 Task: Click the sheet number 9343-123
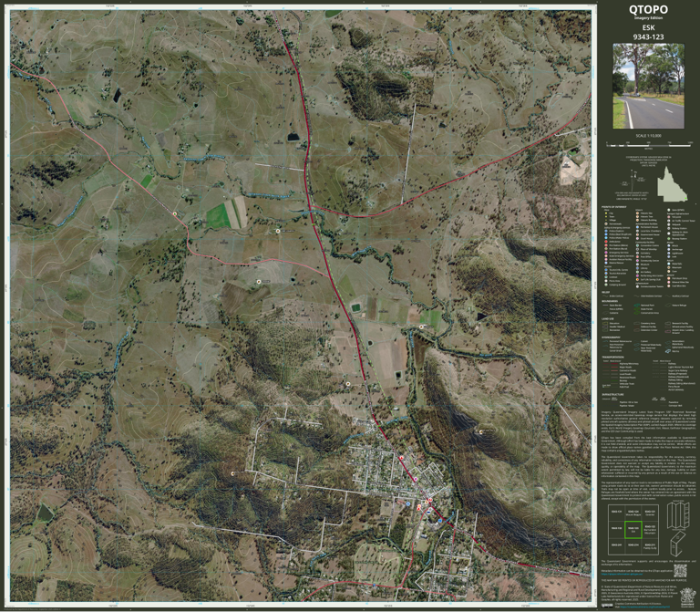(648, 37)
